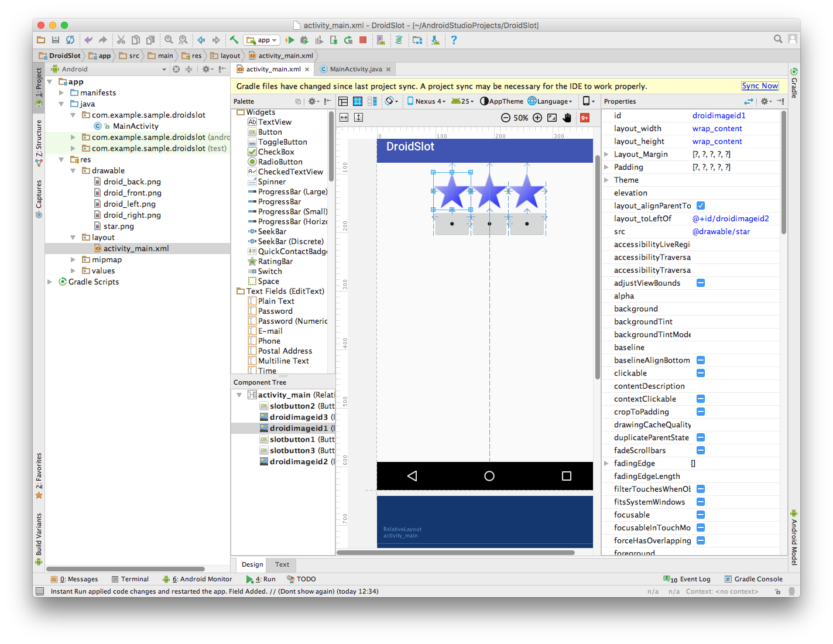Viewport: 833px width, 644px height.
Task: Open Help with the question mark icon
Action: click(x=454, y=40)
